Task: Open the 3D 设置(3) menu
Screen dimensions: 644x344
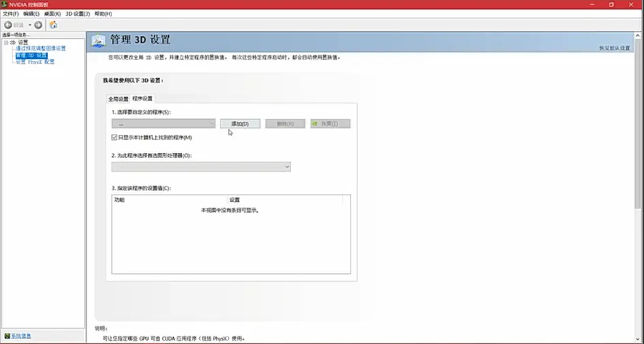Action: [77, 14]
